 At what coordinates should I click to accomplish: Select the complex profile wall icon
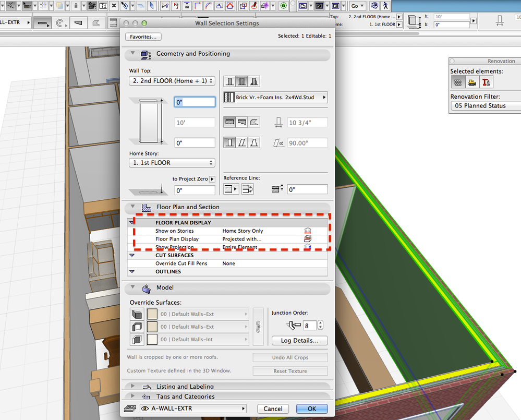[x=255, y=81]
